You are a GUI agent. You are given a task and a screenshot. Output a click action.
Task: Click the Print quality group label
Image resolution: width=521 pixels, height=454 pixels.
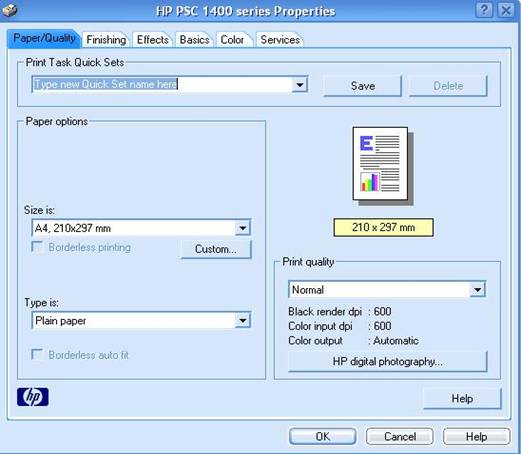308,262
